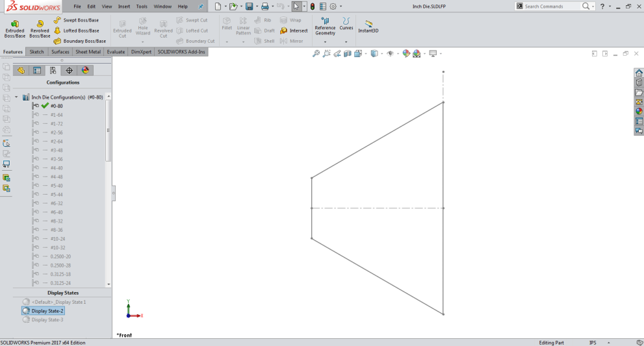644x346 pixels.
Task: Open dropdown arrow beside View Orientation icon
Action: (x=365, y=54)
